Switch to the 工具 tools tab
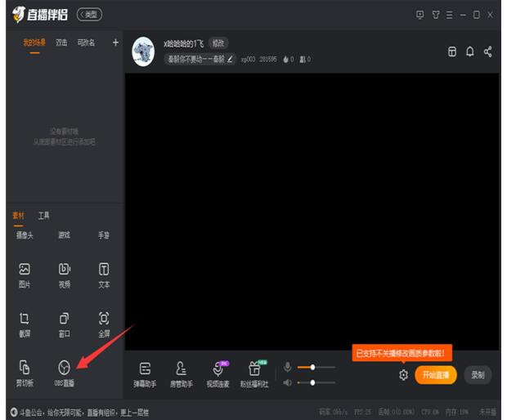507x420 pixels. click(44, 216)
